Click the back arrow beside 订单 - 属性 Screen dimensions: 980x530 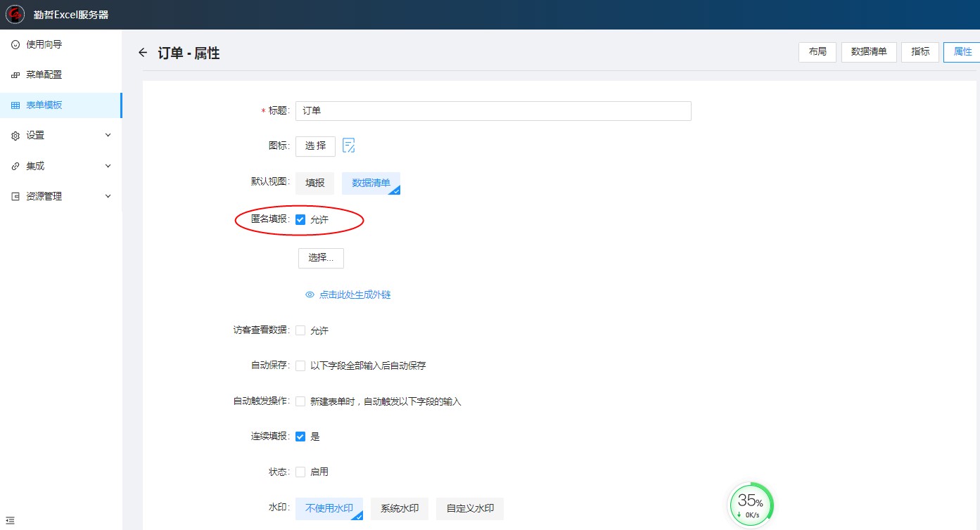(x=143, y=53)
